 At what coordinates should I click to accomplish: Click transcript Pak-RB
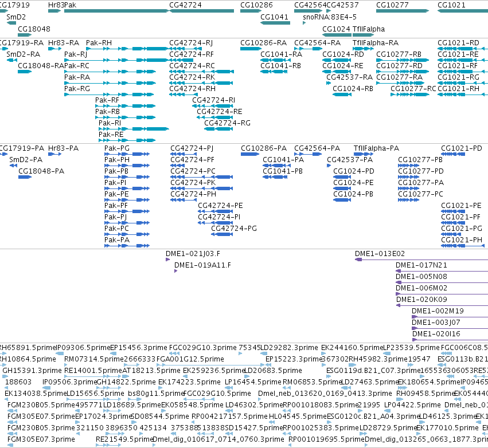(x=107, y=112)
